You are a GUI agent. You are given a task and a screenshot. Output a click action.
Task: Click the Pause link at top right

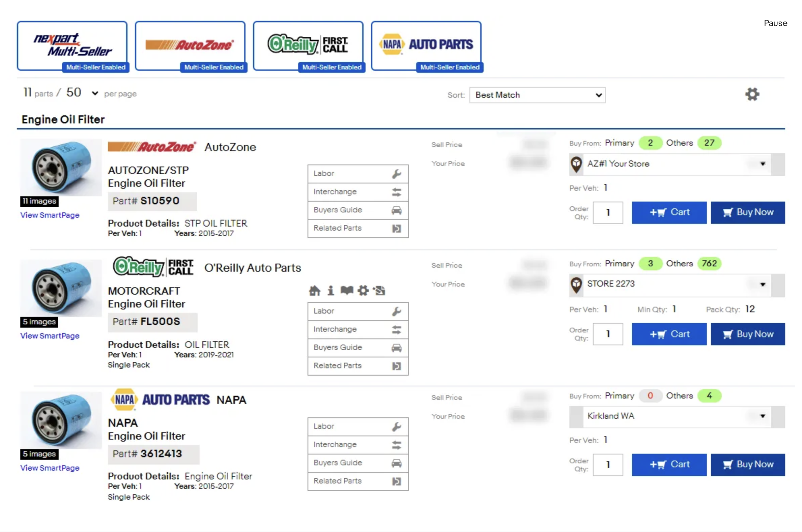tap(776, 23)
